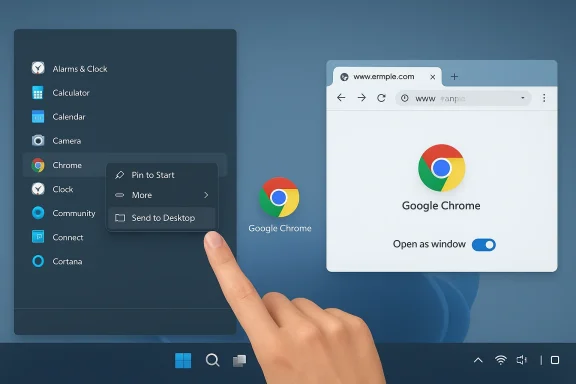Screen dimensions: 576x384
Task: Open Chrome three-dot menu
Action: tap(544, 98)
